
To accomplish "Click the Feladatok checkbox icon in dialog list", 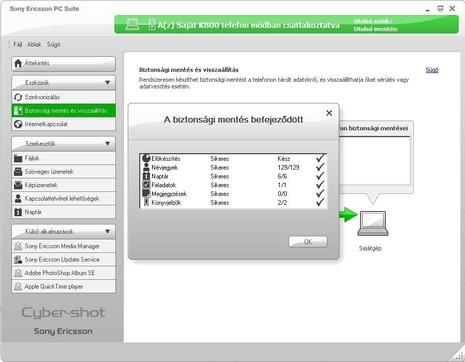I will coord(146,185).
